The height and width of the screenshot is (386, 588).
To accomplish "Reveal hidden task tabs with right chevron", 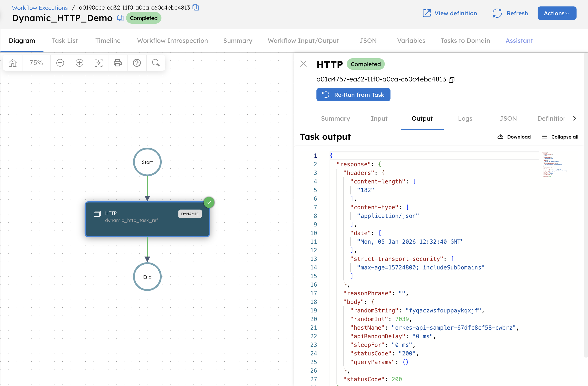I will click(x=575, y=118).
